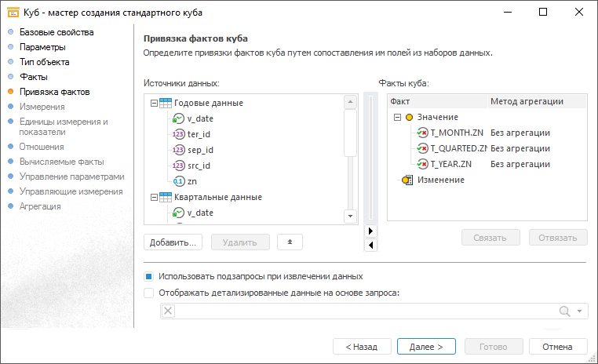Enable Отображать детализированные данные на основе запроса
This screenshot has width=598, height=364.
(149, 293)
